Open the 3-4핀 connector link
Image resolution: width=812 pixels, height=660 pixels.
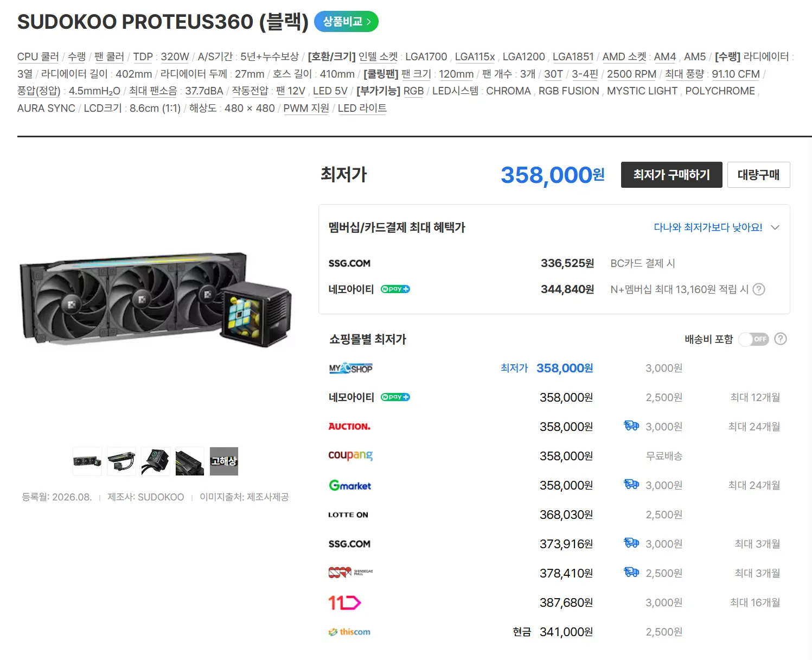tap(585, 74)
